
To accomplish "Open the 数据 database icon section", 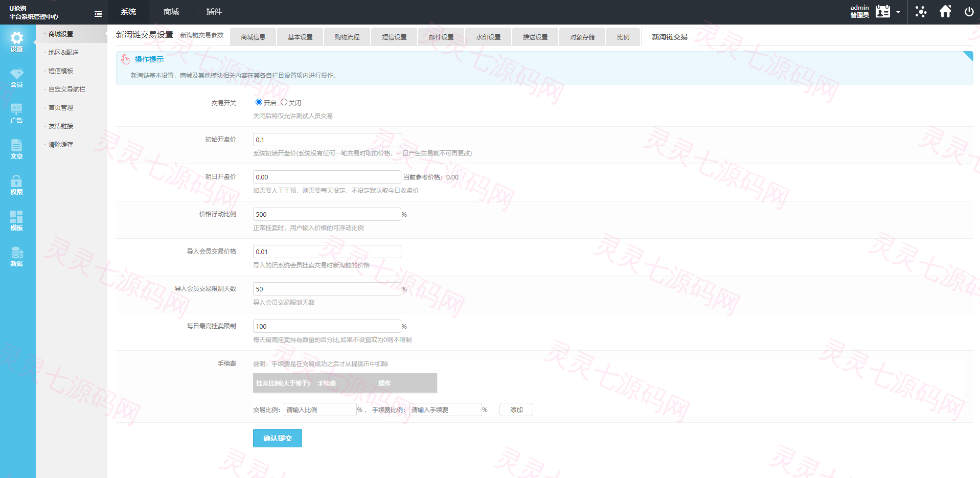I will 17,253.
